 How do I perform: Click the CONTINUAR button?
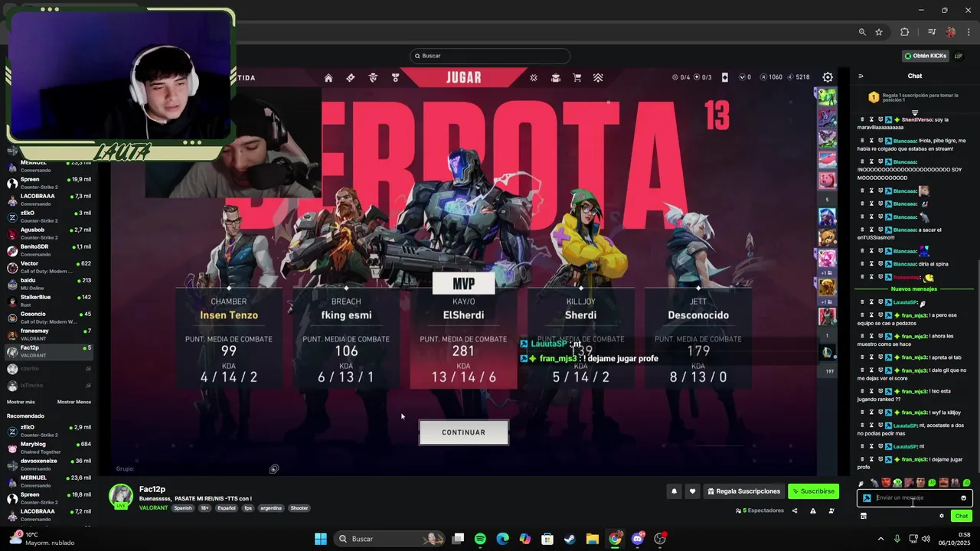[463, 432]
